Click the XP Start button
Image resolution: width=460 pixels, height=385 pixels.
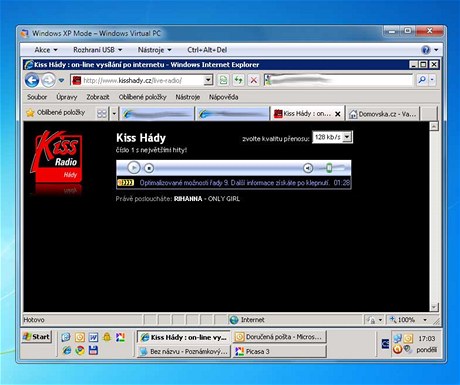(x=36, y=337)
